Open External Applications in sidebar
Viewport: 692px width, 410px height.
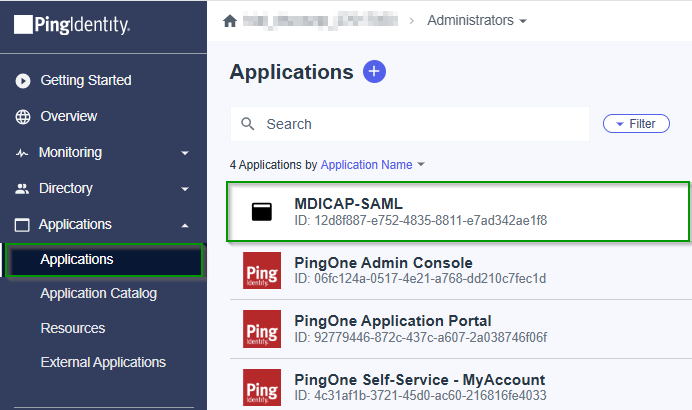103,362
